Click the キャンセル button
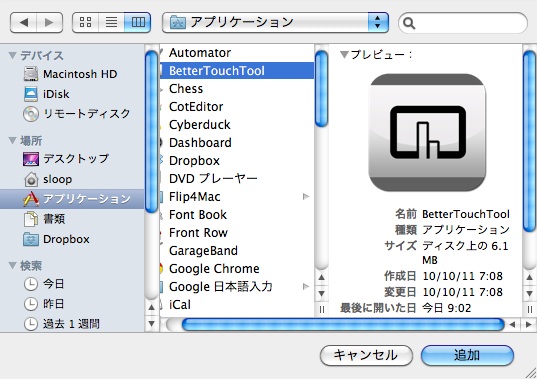The image size is (537, 379). pyautogui.click(x=366, y=355)
